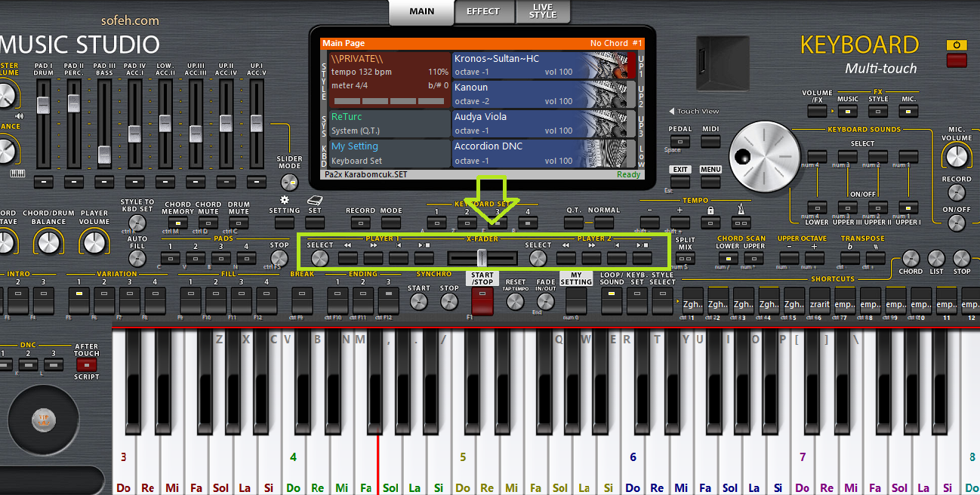Switch to the EFFECT tab
This screenshot has height=495, width=980.
tap(483, 11)
